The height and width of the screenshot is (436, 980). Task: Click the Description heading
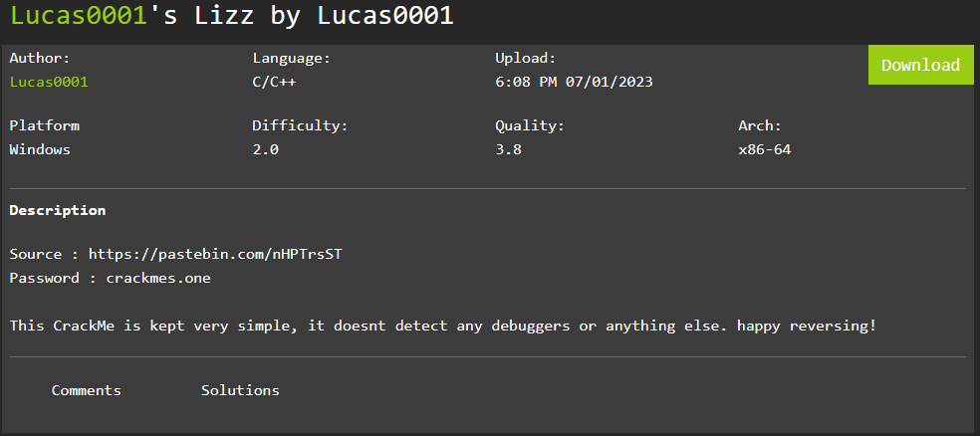coord(58,210)
